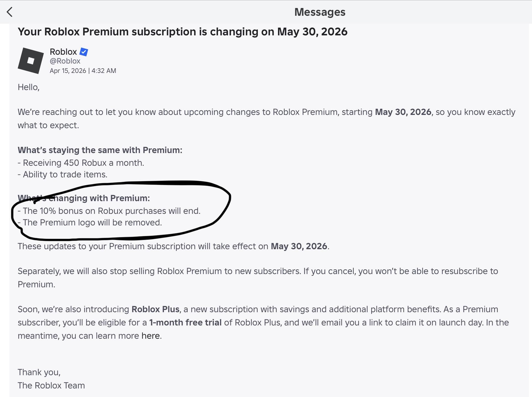Click the blue verified checkmark badge
Screen dimensions: 532x397
84,52
